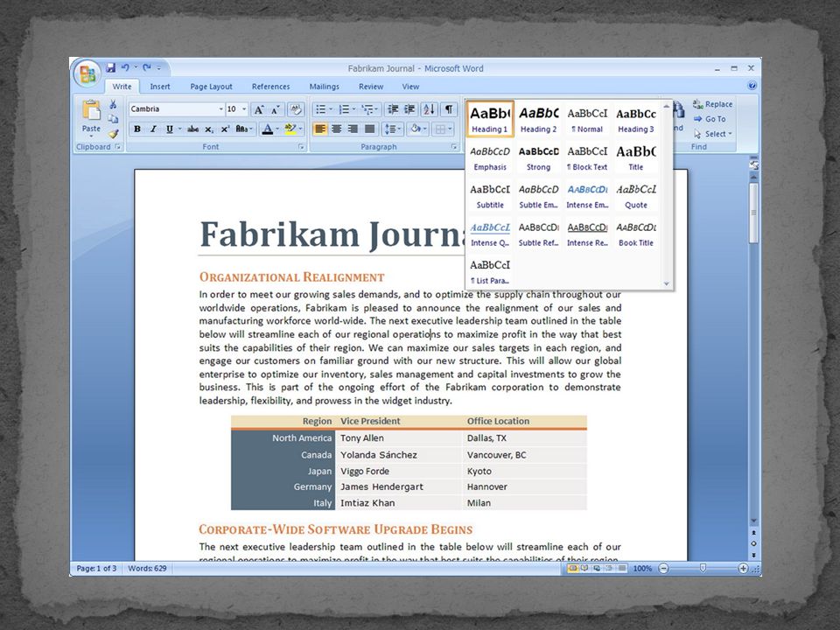This screenshot has height=630, width=840.
Task: Switch to Full Screen Reading view
Action: [584, 569]
